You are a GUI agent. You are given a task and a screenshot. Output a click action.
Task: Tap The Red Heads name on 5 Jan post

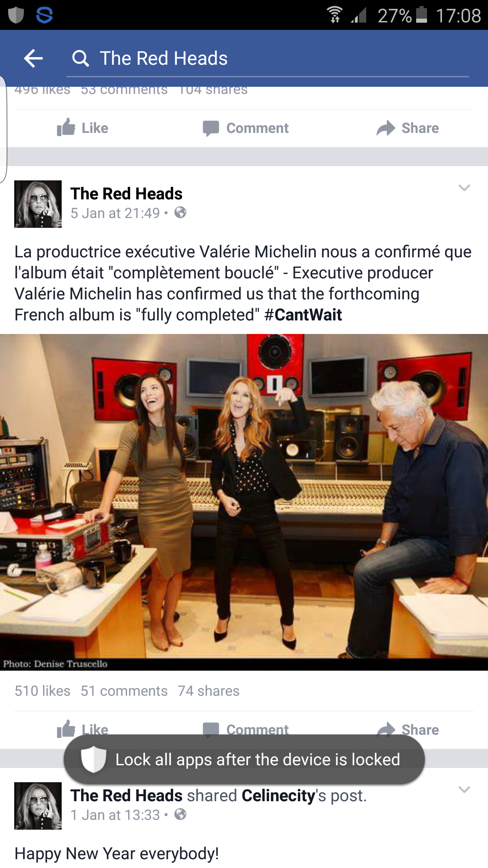tap(126, 194)
